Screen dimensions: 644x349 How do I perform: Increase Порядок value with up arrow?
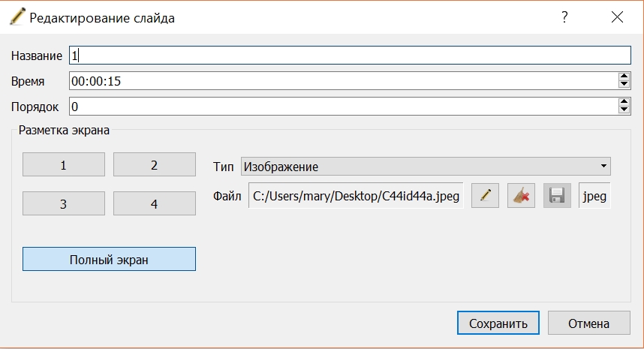pyautogui.click(x=624, y=102)
